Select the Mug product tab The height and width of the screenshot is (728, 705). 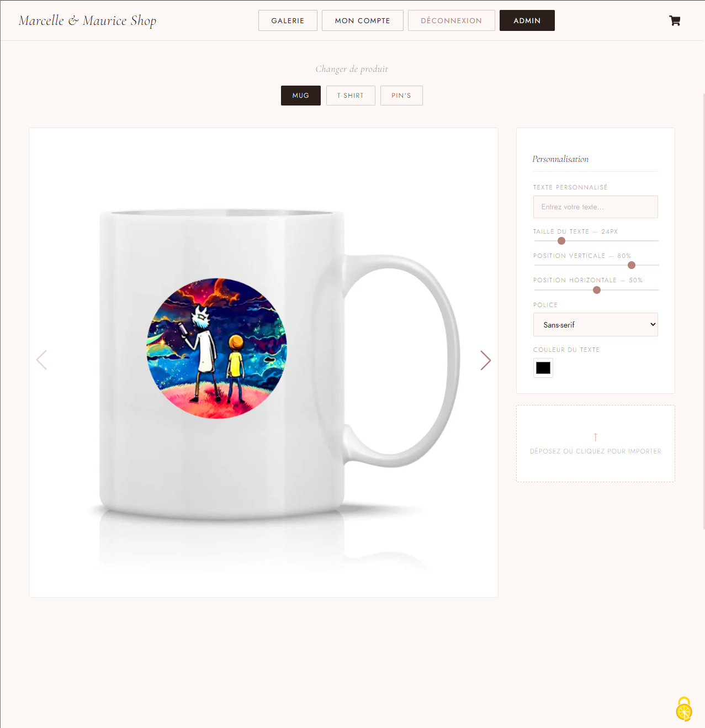pyautogui.click(x=301, y=96)
